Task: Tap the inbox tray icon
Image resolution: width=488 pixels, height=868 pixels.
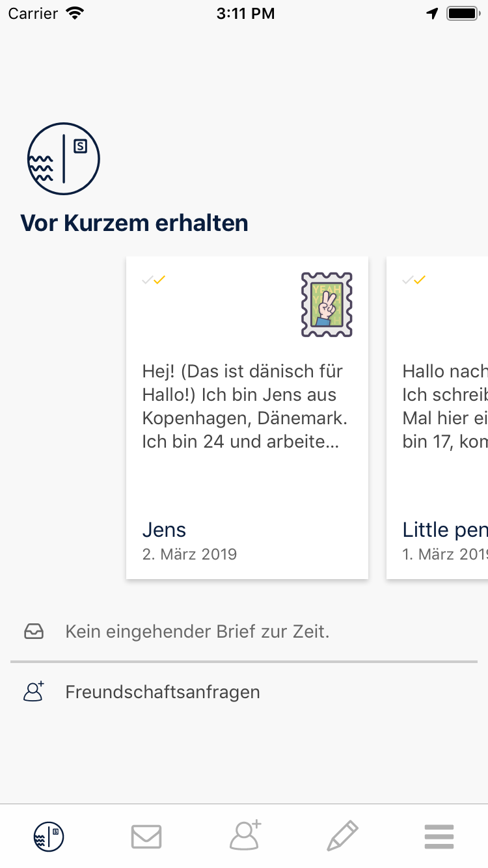Action: 34,631
